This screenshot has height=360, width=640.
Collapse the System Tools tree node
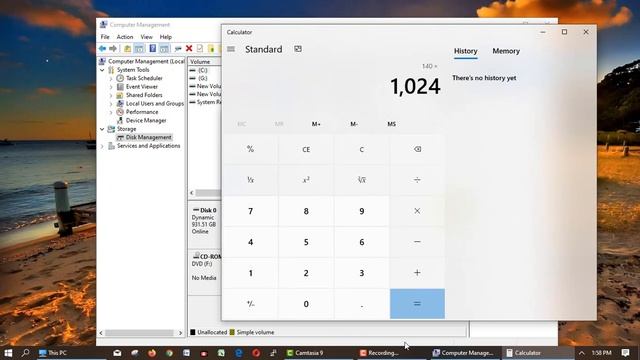102,70
